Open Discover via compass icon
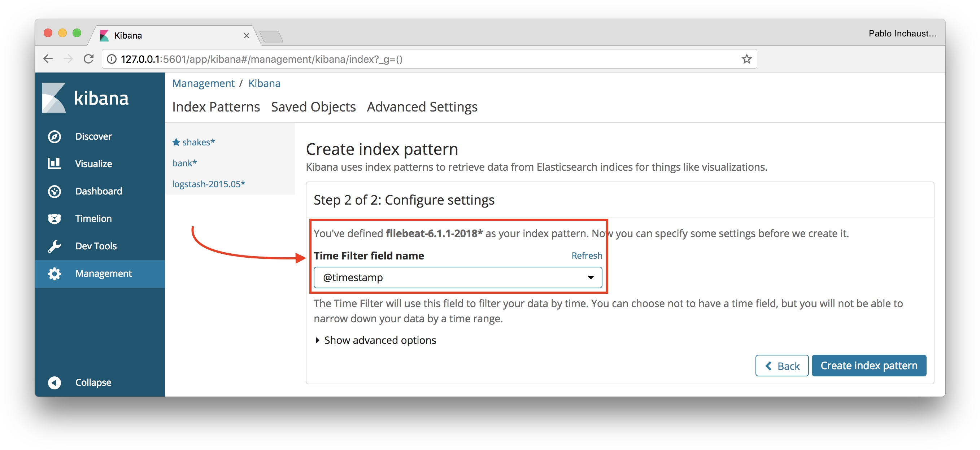The width and height of the screenshot is (980, 450). pos(55,136)
